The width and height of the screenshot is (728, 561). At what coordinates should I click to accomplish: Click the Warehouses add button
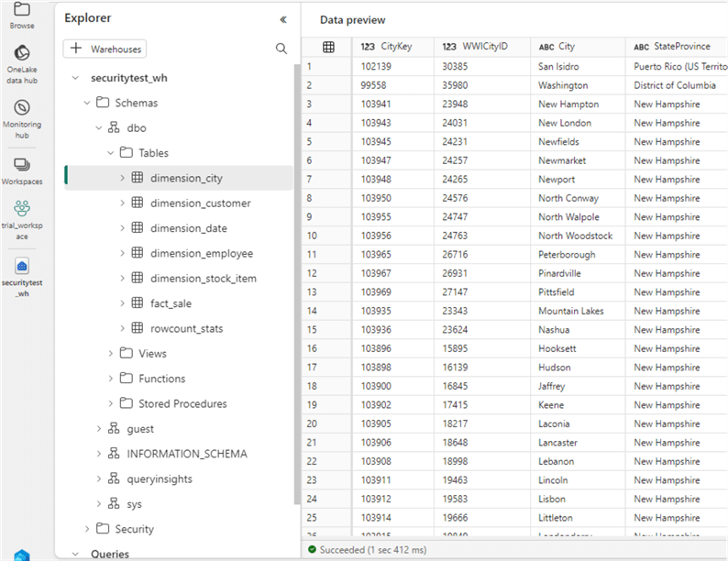click(x=105, y=49)
